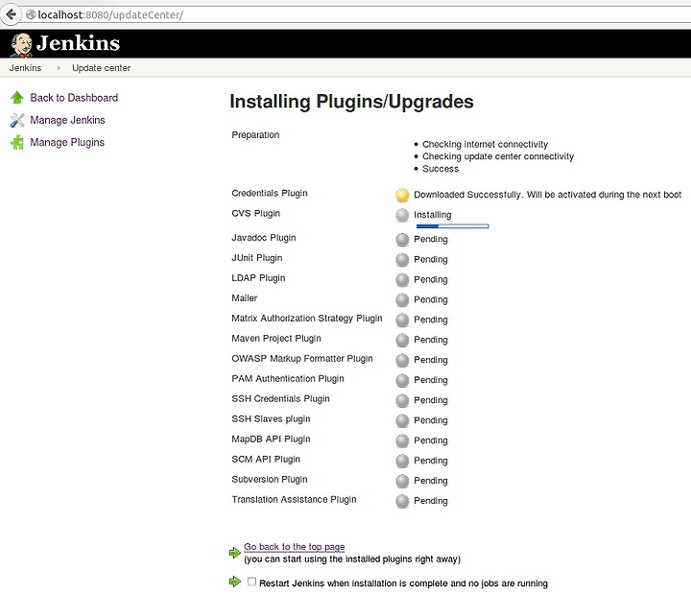691x616 pixels.
Task: Open the Update center breadcrumb item
Action: tap(101, 68)
